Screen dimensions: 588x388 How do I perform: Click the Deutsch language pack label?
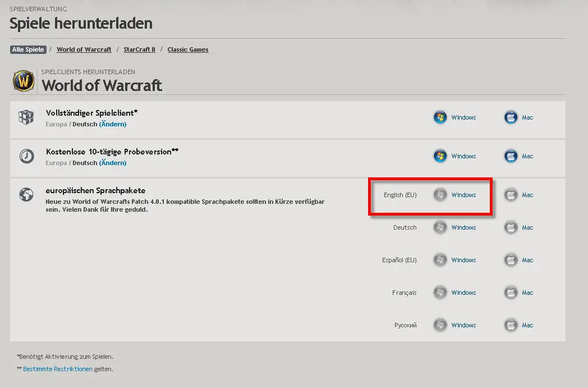[405, 227]
